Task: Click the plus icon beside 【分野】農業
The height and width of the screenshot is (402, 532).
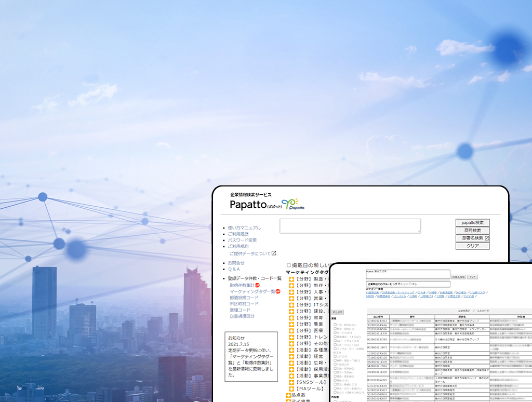Action: point(291,324)
